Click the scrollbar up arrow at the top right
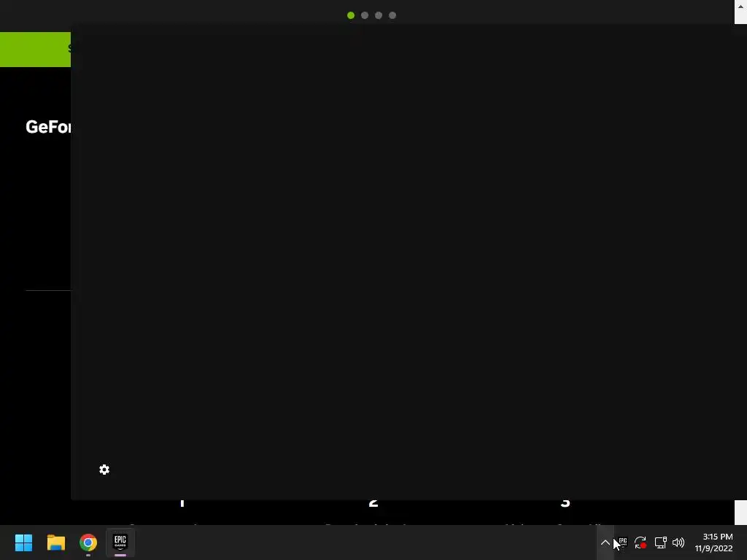 741,7
